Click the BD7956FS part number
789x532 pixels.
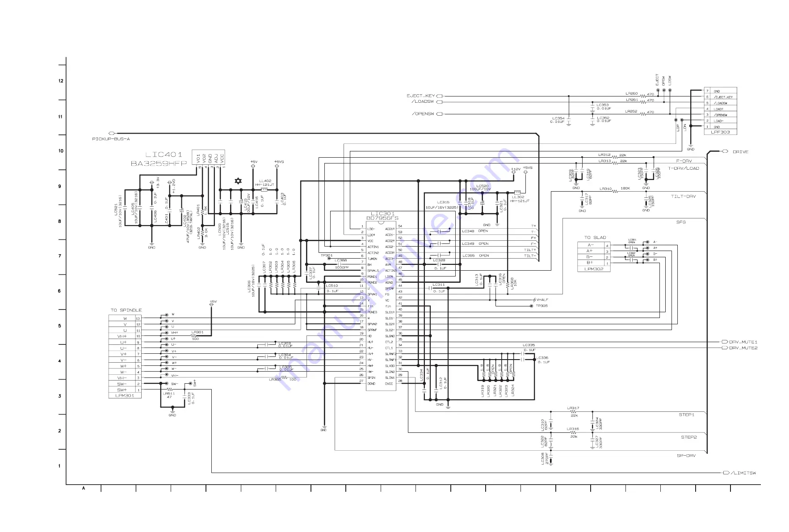382,218
